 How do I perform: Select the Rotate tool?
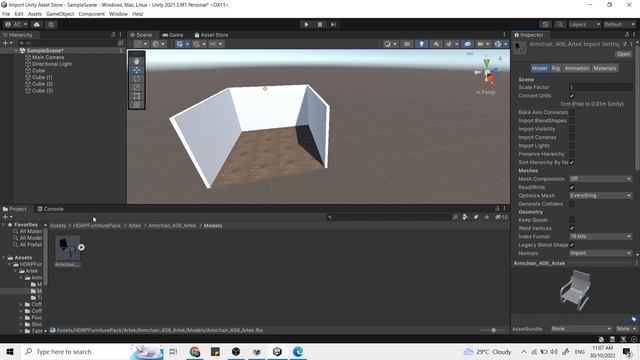(x=137, y=79)
